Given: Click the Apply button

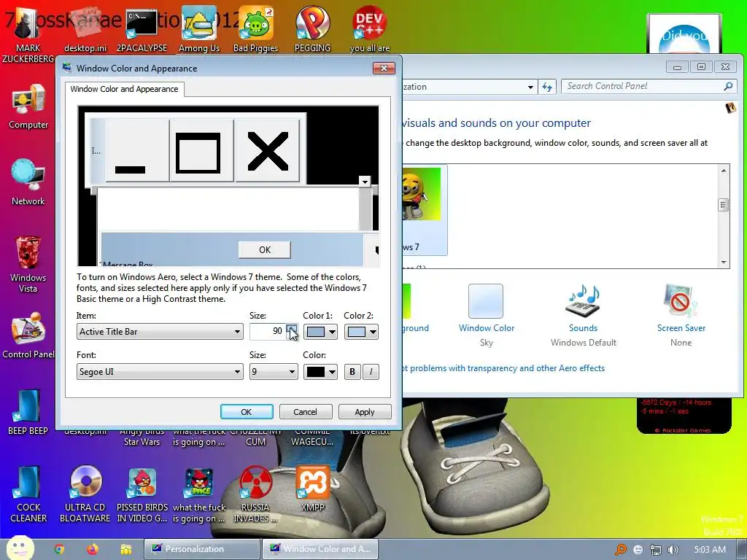Looking at the screenshot, I should [x=365, y=412].
